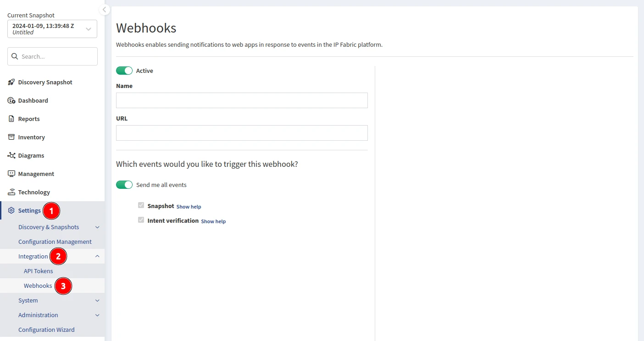644x341 pixels.
Task: Click the Settings gear icon
Action: [11, 210]
